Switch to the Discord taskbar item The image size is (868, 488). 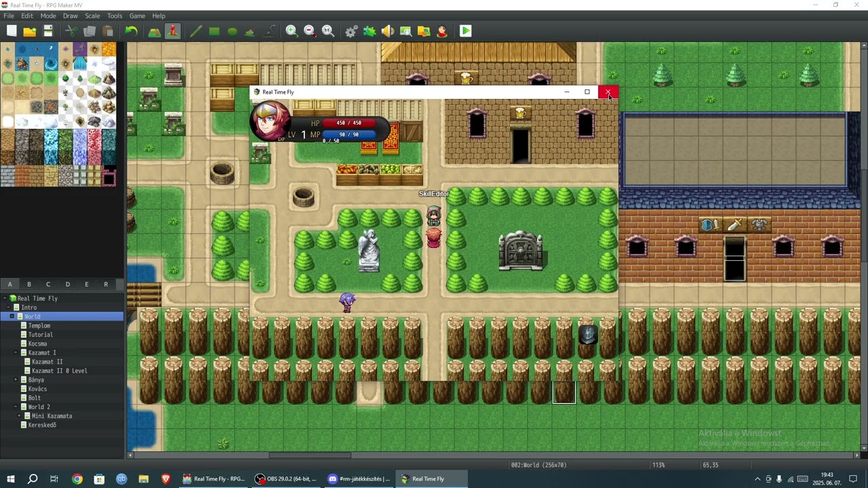point(359,479)
